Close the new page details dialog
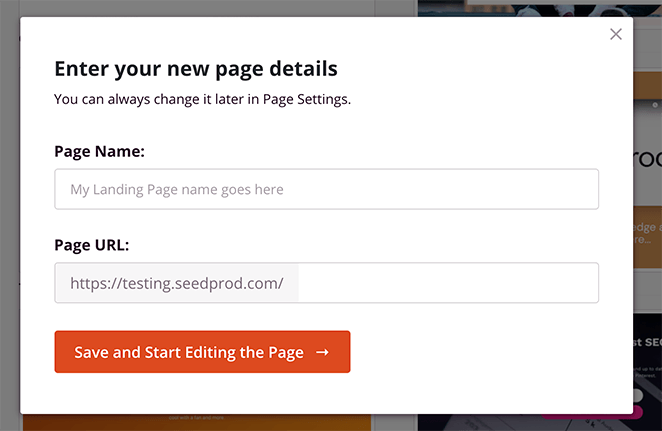The width and height of the screenshot is (662, 431). pyautogui.click(x=616, y=34)
